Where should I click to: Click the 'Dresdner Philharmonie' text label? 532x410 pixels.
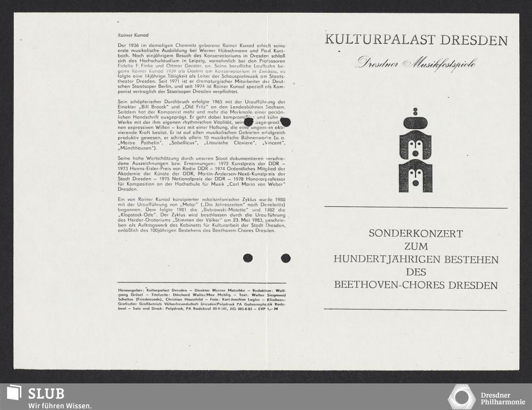coord(503,397)
